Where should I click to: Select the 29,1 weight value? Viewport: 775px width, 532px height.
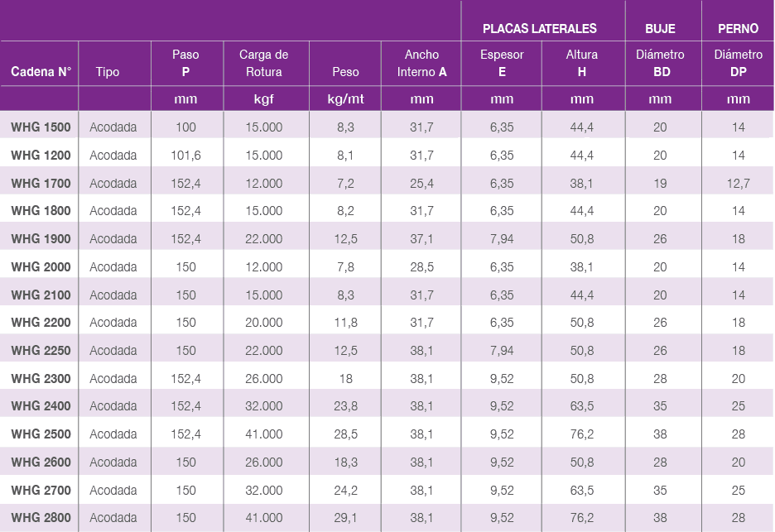coord(345,518)
